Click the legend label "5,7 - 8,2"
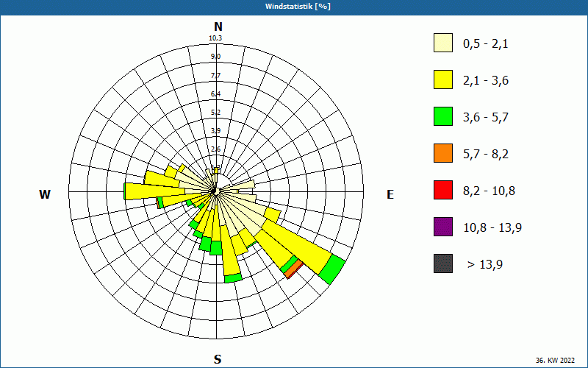 coord(486,155)
